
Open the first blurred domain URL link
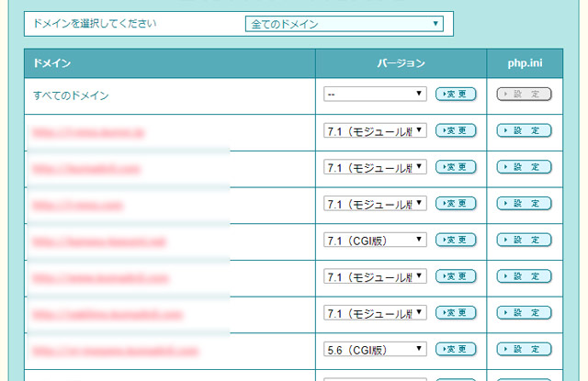(88, 131)
